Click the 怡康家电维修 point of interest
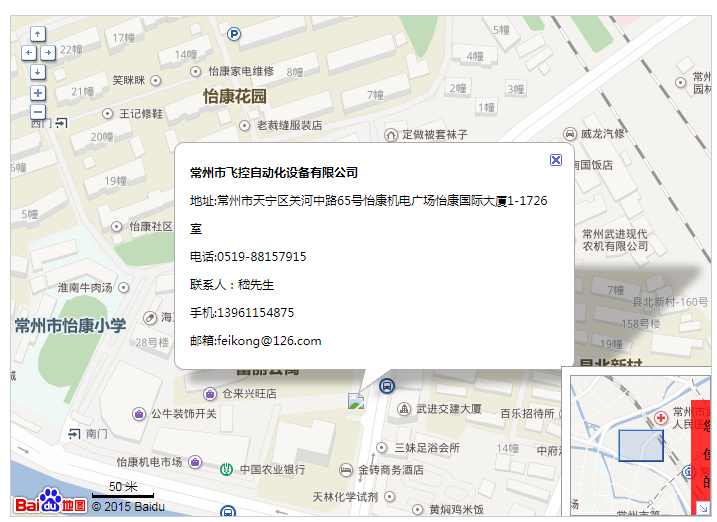The width and height of the screenshot is (717, 522). coord(195,71)
